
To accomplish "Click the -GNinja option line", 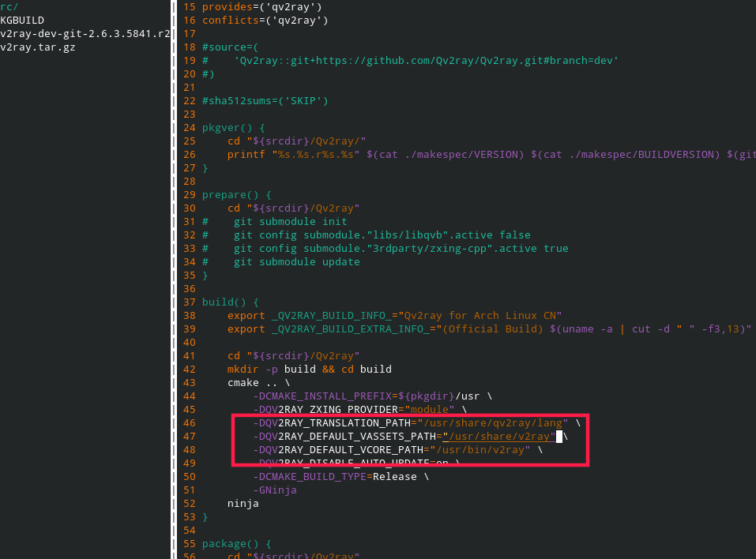I will point(274,490).
